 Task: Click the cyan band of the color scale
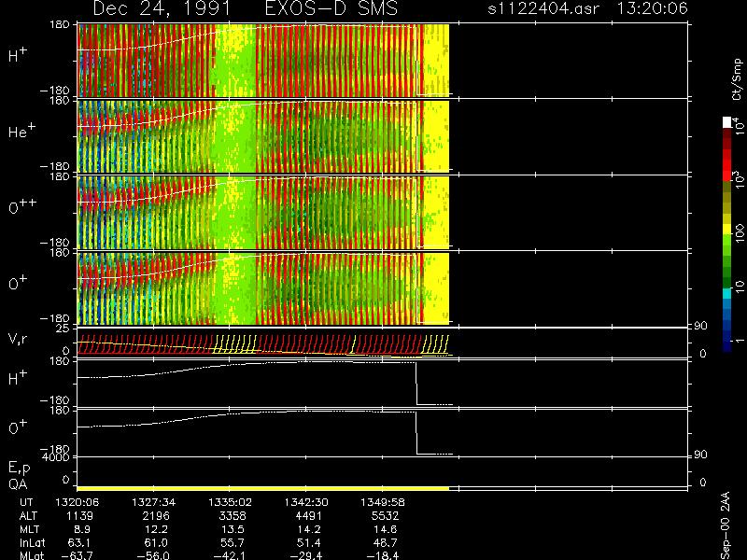click(727, 293)
